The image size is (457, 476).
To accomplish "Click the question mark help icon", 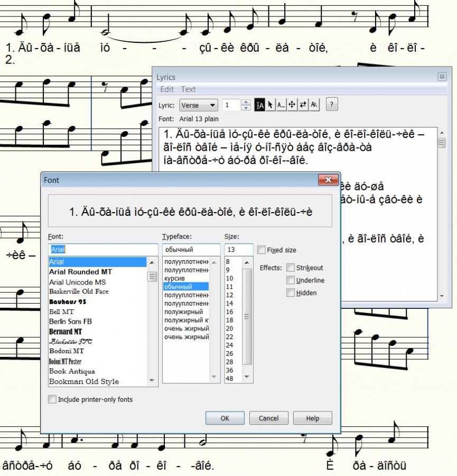I will (x=332, y=105).
